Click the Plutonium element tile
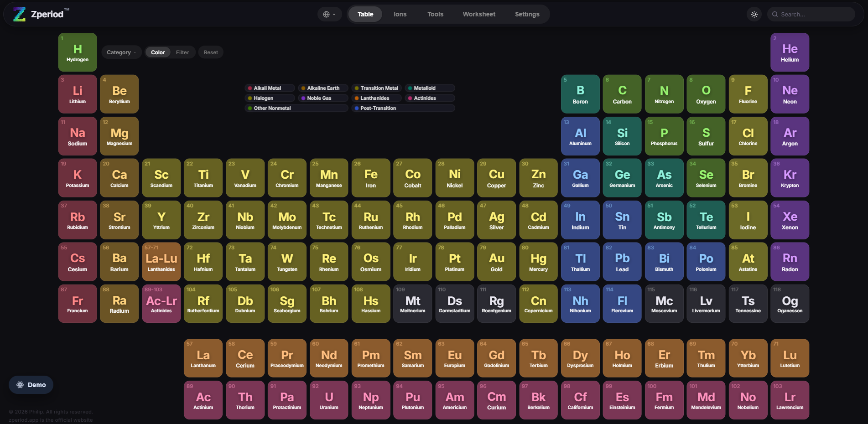The width and height of the screenshot is (868, 424). [413, 400]
